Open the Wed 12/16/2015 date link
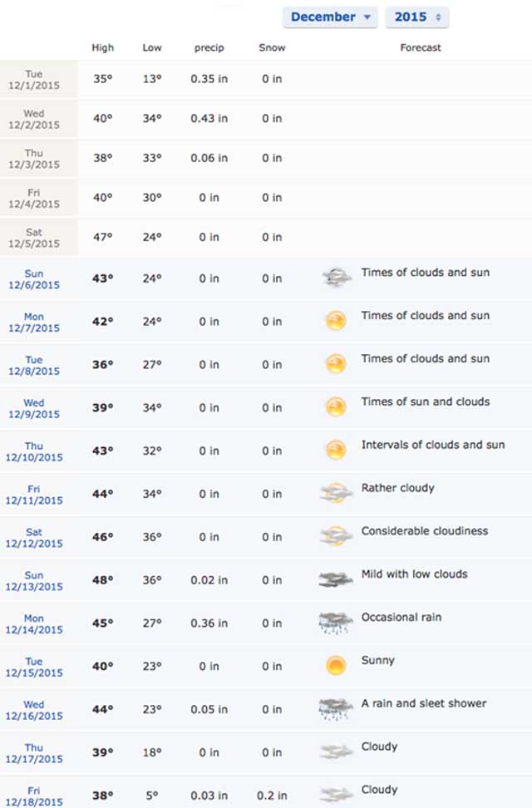Viewport: 532px width, 808px height. pyautogui.click(x=34, y=710)
